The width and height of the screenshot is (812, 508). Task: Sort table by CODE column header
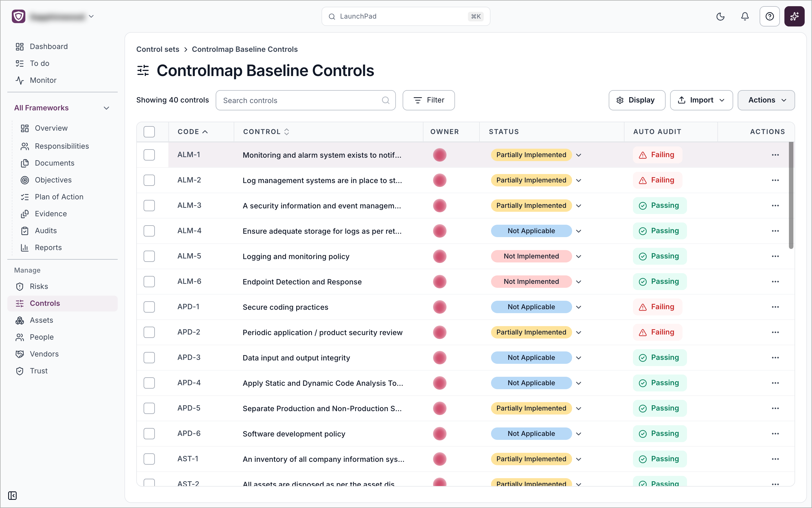point(193,132)
